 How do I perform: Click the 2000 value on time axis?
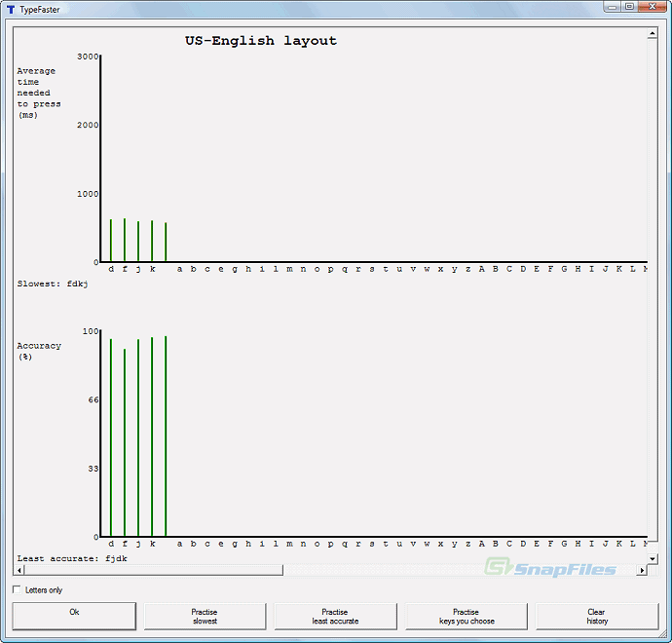[x=88, y=125]
